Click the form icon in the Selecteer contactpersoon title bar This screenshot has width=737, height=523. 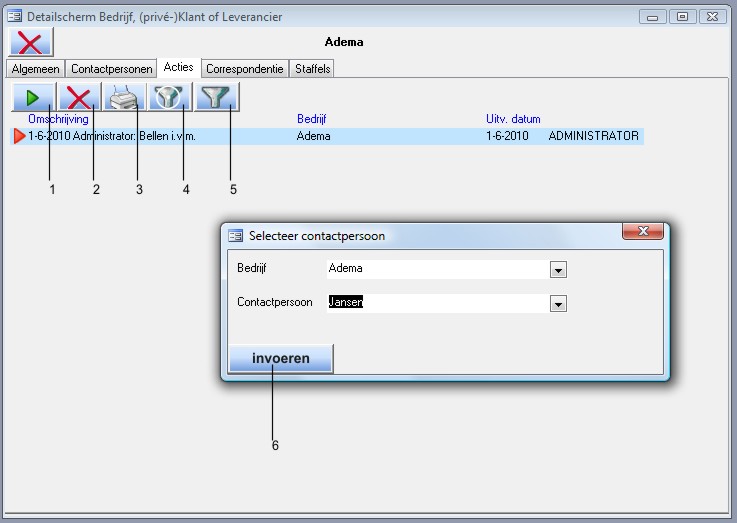[236, 236]
